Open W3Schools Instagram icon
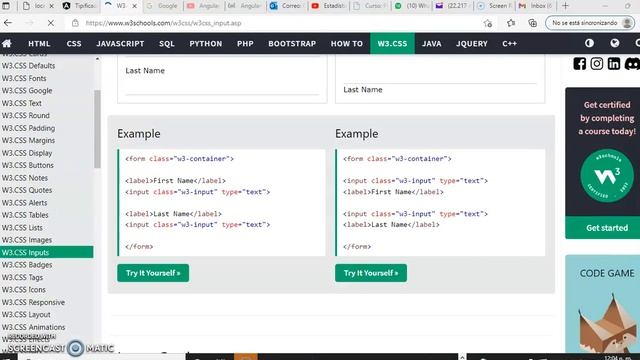640x360 pixels. point(597,64)
